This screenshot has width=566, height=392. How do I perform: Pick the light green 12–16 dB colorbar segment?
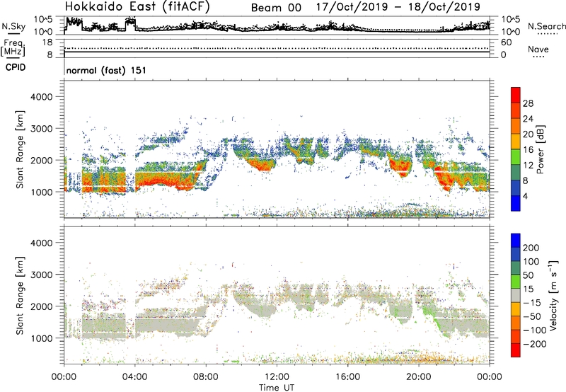pyautogui.click(x=516, y=157)
